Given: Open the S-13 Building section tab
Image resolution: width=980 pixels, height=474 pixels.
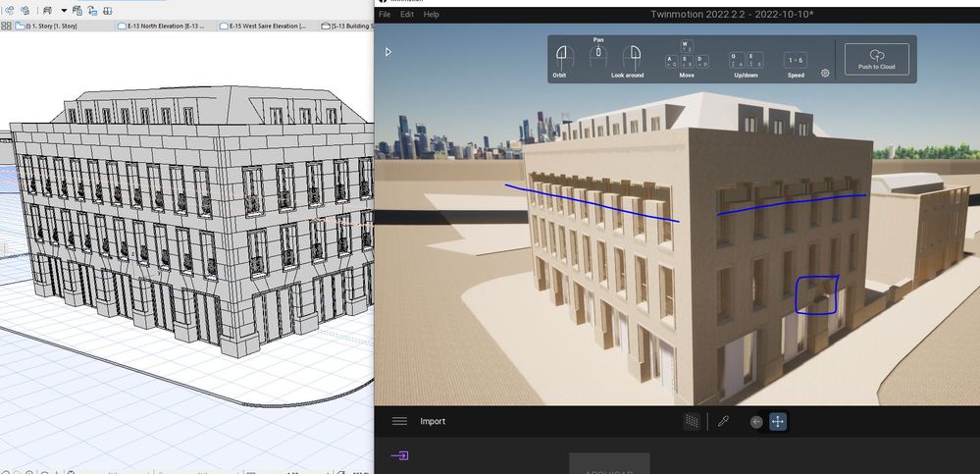Looking at the screenshot, I should (347, 26).
